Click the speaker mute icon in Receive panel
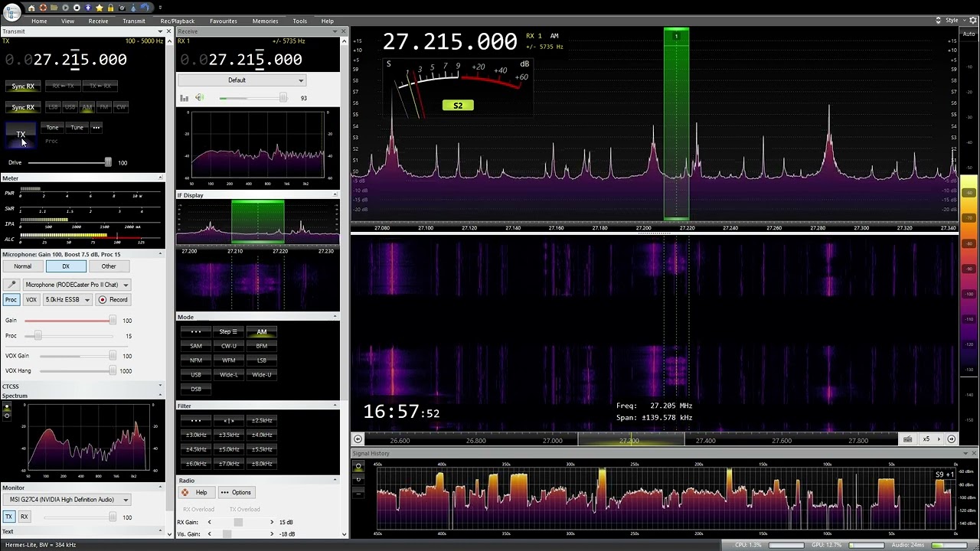The image size is (980, 551). (x=199, y=98)
